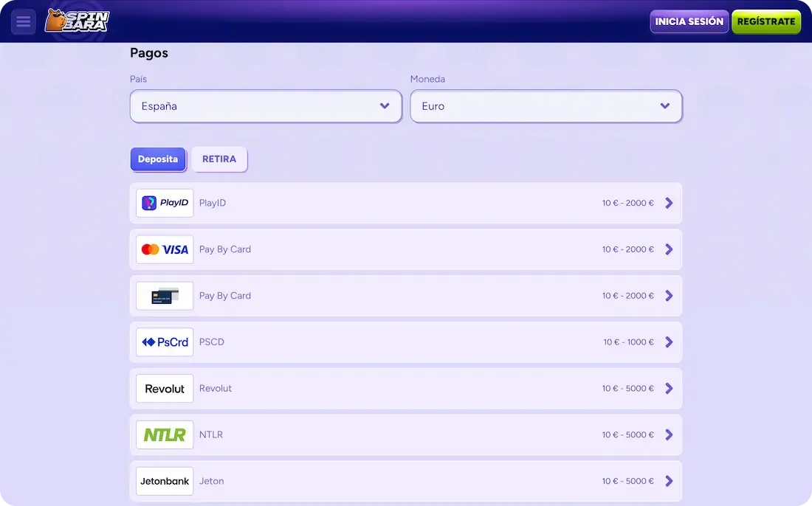Switch to the RETIRA tab
Image resolution: width=812 pixels, height=506 pixels.
coord(219,159)
